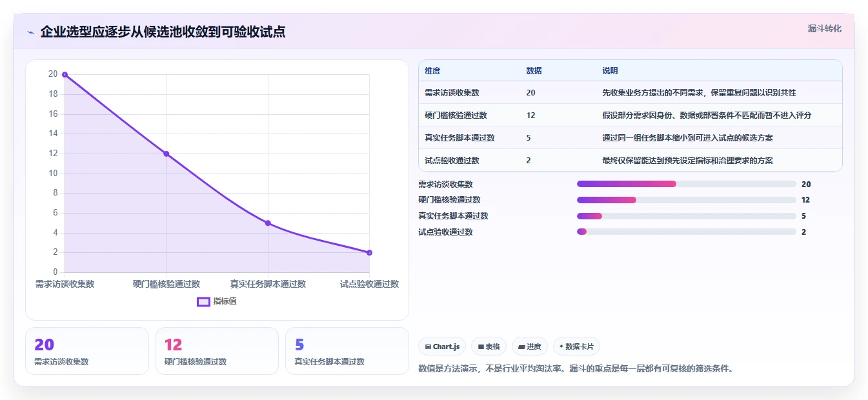Click the chart data point at value 2

click(x=369, y=253)
